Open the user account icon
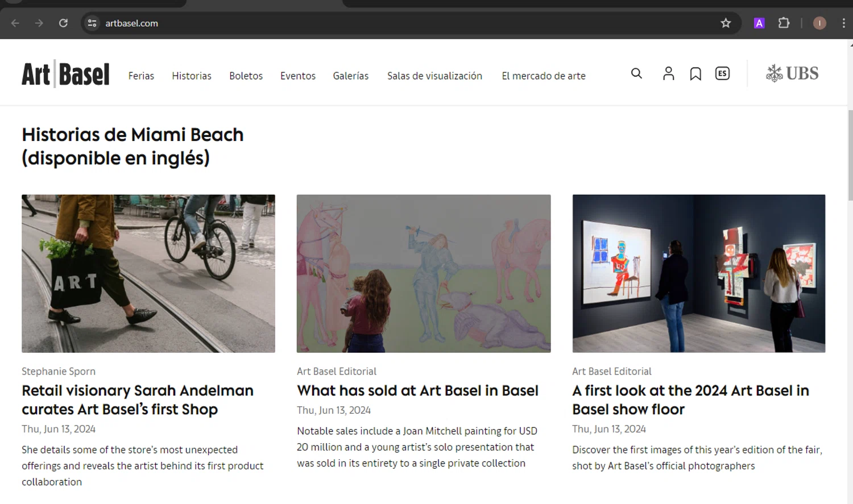This screenshot has height=504, width=853. (668, 73)
